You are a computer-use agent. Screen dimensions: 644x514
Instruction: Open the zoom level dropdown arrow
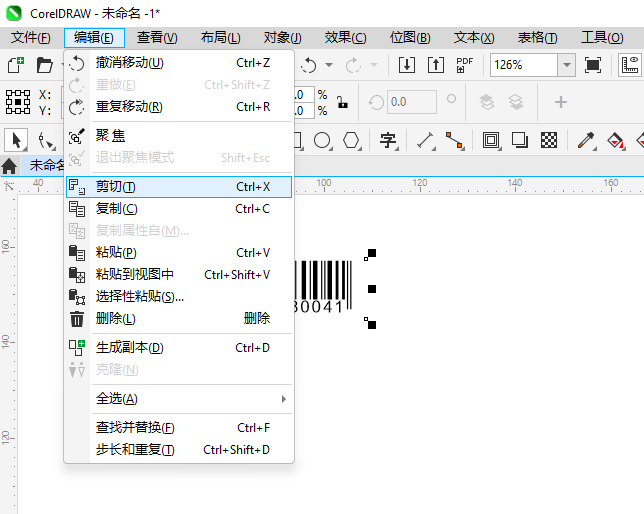click(x=567, y=65)
